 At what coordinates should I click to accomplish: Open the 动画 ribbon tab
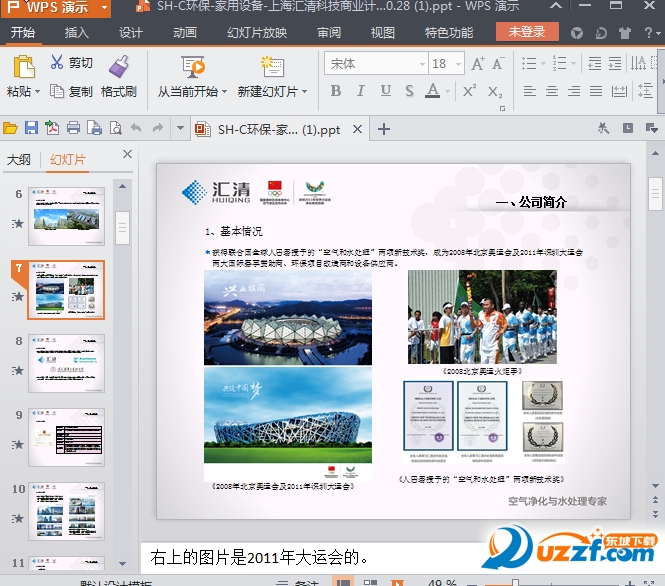click(185, 33)
